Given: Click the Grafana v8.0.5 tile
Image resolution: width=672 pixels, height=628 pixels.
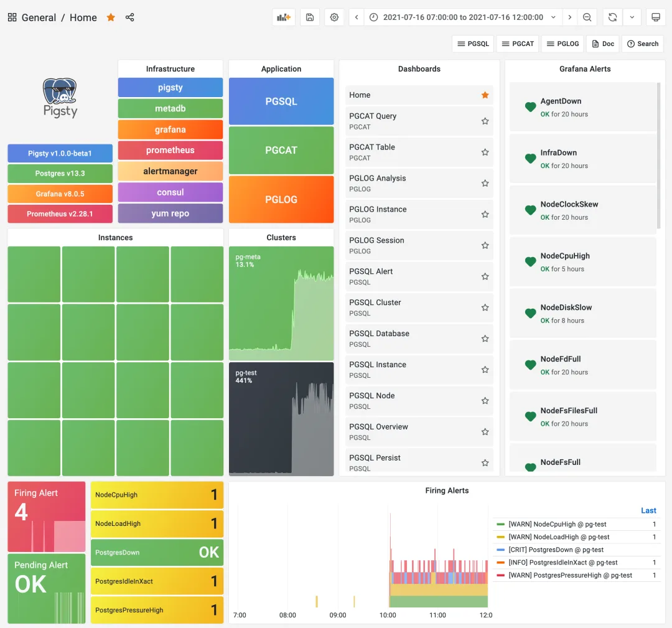Looking at the screenshot, I should (60, 194).
